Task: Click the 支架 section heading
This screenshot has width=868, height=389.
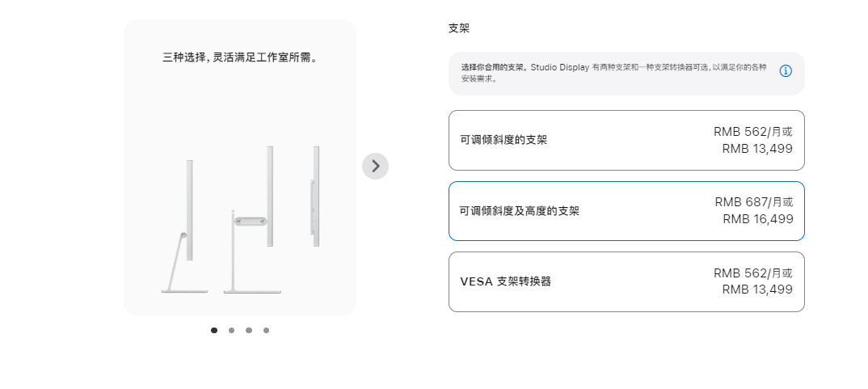Action: pyautogui.click(x=459, y=28)
